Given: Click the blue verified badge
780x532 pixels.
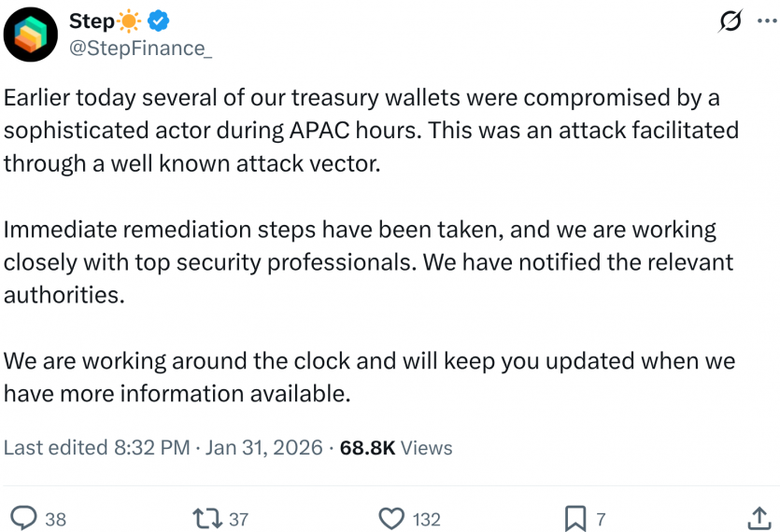Looking at the screenshot, I should (x=158, y=21).
